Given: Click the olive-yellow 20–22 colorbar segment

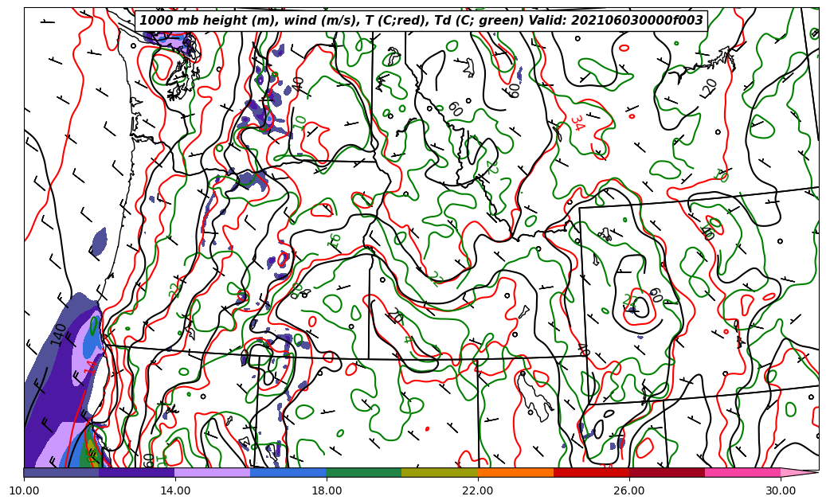Looking at the screenshot, I should pyautogui.click(x=440, y=472).
